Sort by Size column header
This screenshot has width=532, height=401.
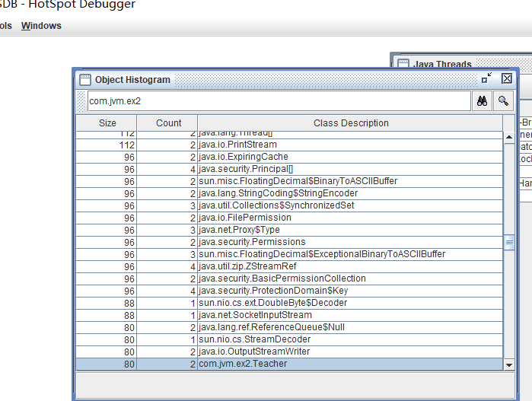pos(107,123)
